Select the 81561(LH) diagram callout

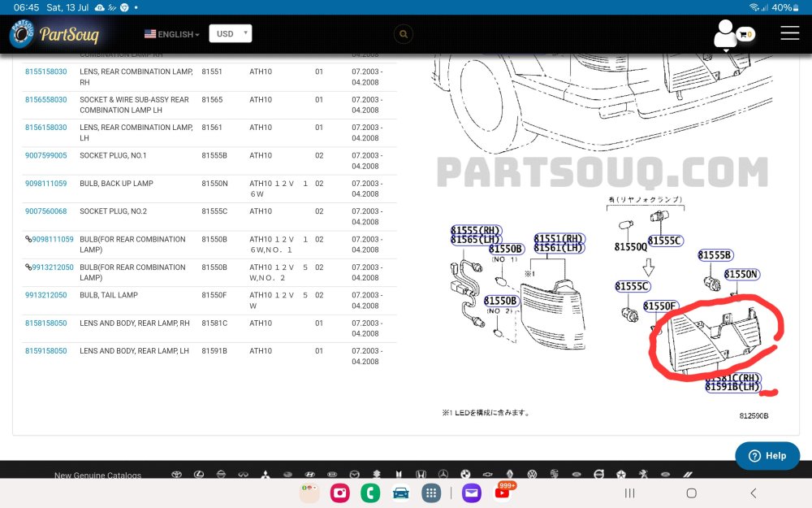(559, 248)
